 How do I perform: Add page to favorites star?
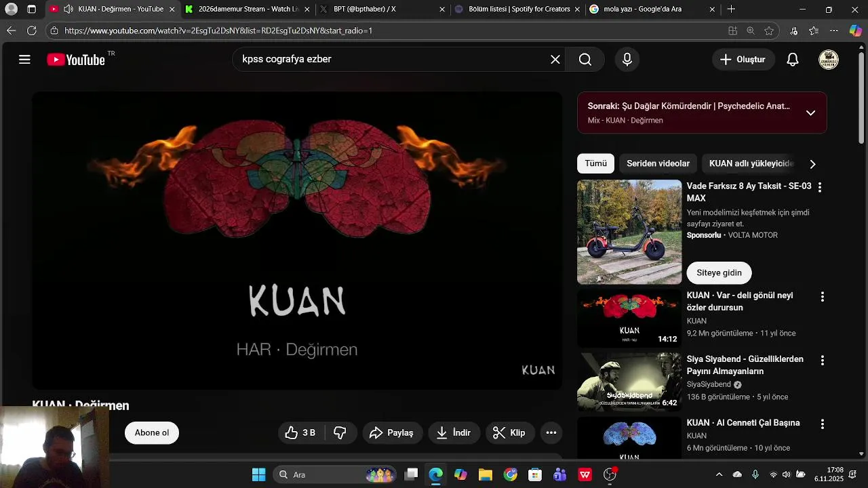(x=769, y=30)
